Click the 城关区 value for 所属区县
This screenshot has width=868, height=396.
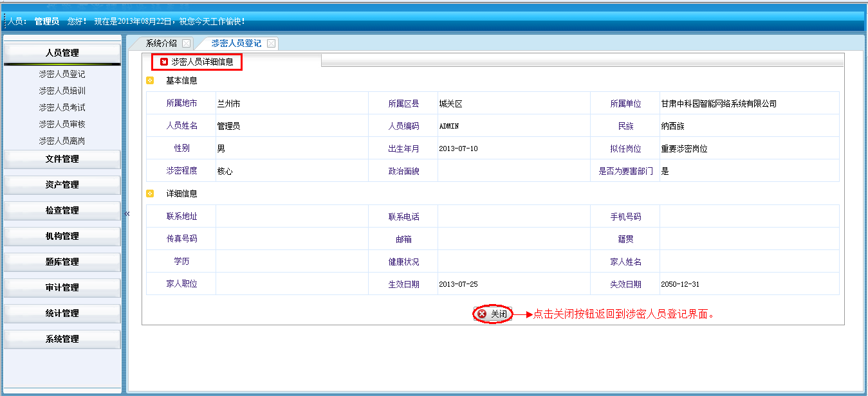pos(451,104)
